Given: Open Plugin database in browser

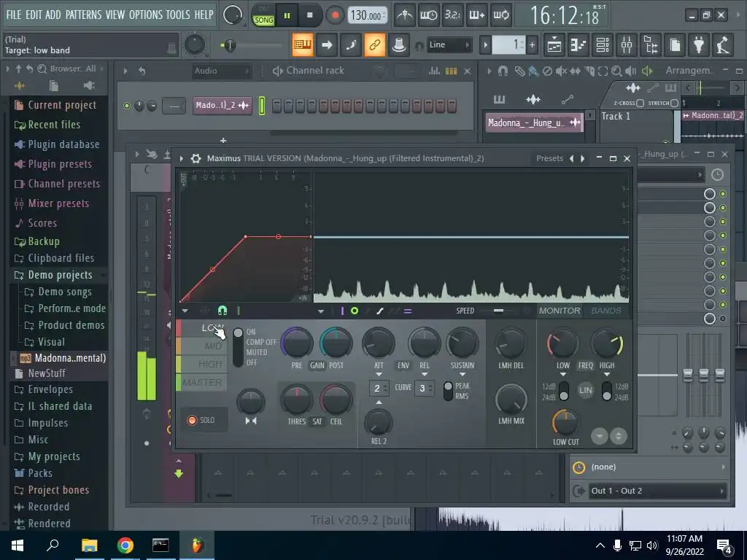Looking at the screenshot, I should click(x=63, y=144).
